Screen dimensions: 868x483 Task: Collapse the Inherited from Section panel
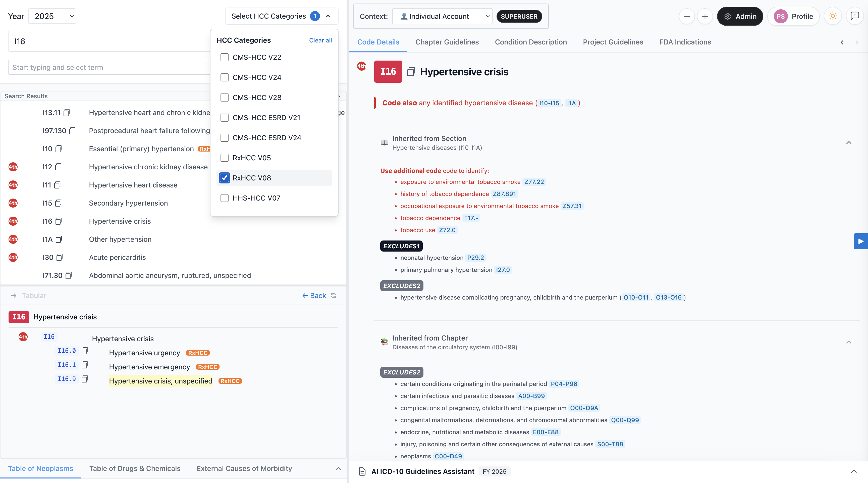pos(849,142)
